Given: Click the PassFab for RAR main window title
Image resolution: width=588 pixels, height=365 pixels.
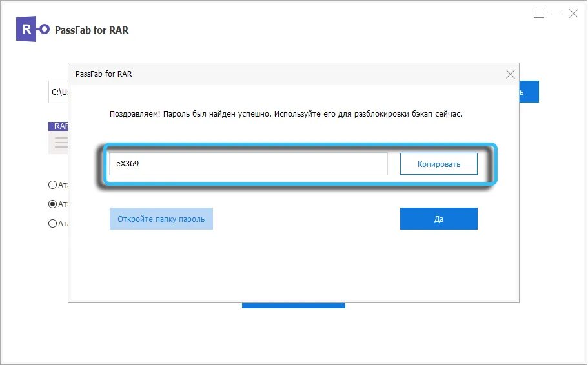Looking at the screenshot, I should click(92, 30).
